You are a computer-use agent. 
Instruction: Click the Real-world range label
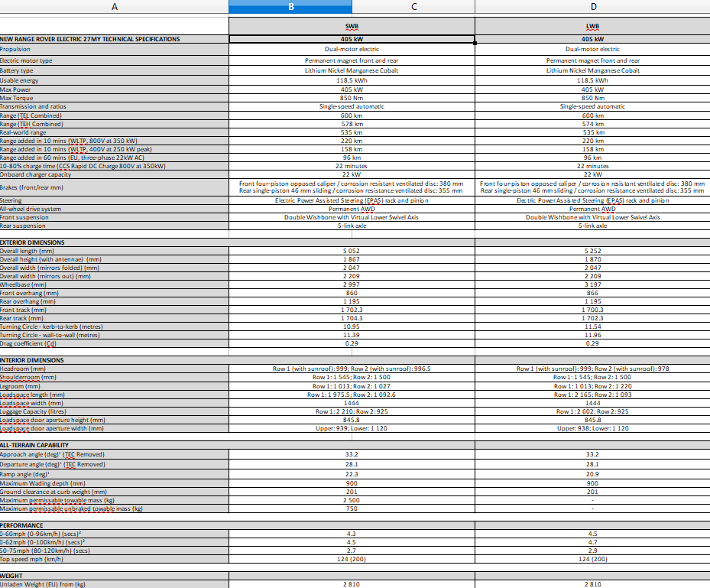(114, 132)
